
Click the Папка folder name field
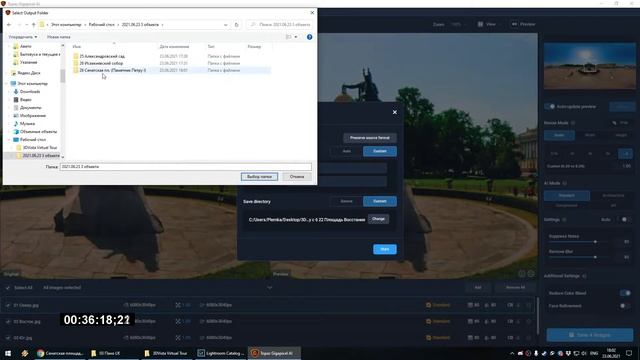[186, 167]
